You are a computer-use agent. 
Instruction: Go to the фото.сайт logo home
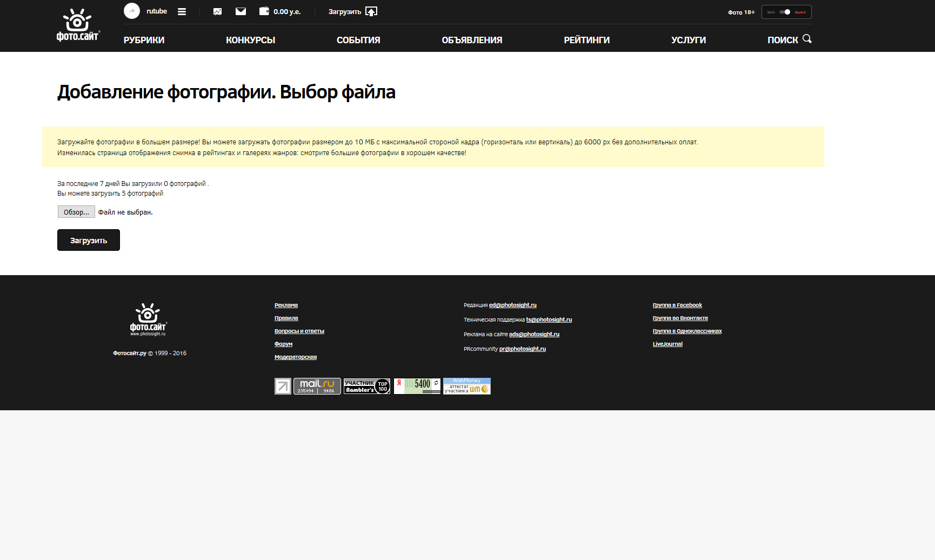78,25
